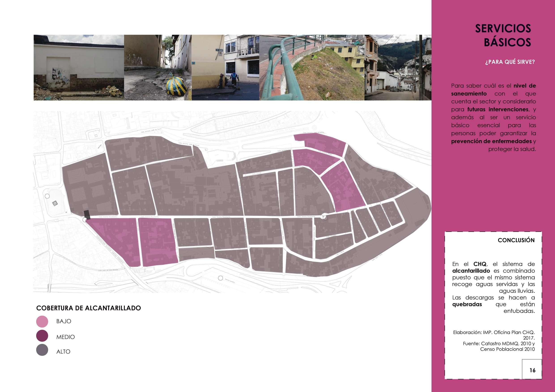Click the white wall graffiti photo

click(79, 67)
